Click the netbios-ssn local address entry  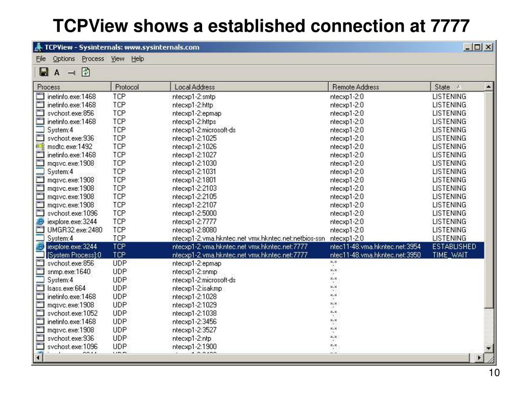click(x=248, y=238)
